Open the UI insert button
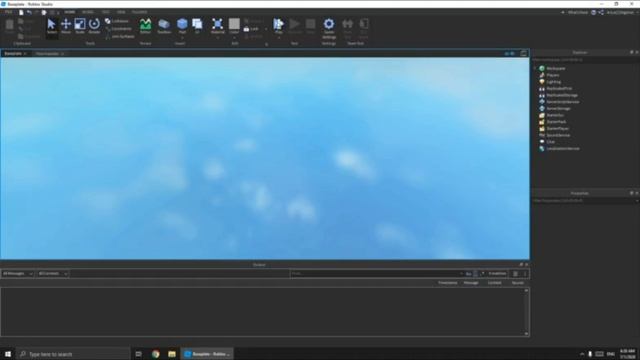This screenshot has height=360, width=640. point(198,25)
